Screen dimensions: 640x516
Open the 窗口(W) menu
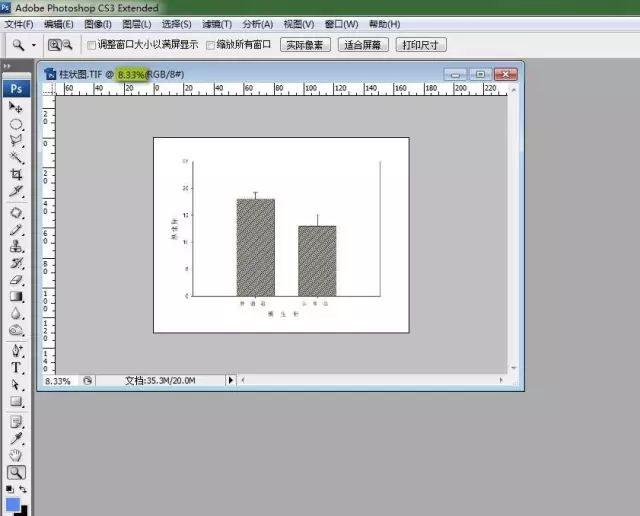[x=342, y=24]
